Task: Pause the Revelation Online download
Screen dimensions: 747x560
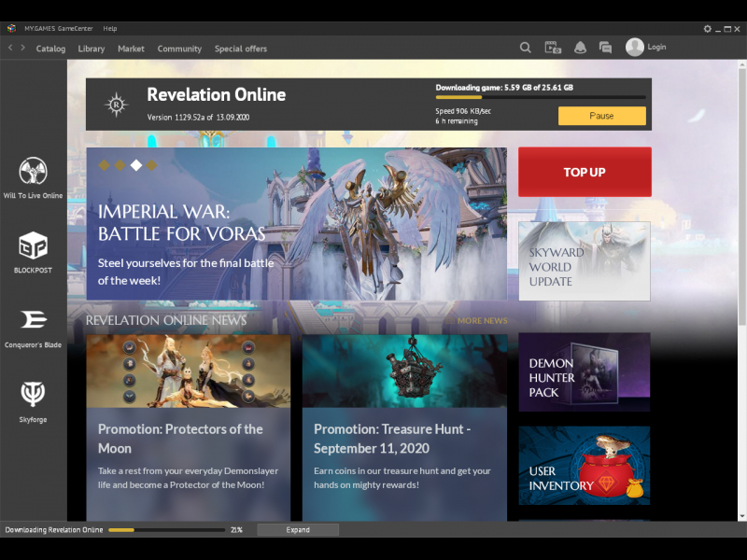Action: click(601, 116)
